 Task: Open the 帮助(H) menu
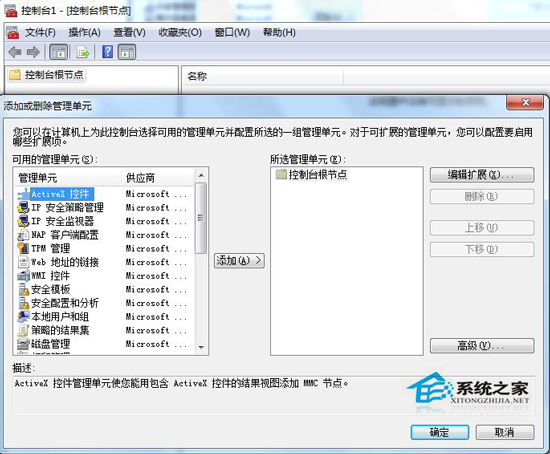pos(279,33)
